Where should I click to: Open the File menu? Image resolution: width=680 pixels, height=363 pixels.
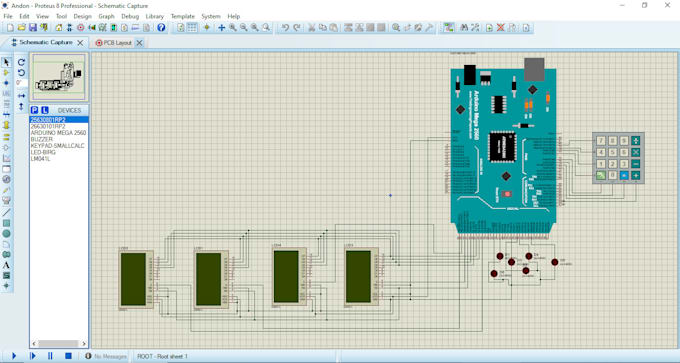click(x=8, y=16)
